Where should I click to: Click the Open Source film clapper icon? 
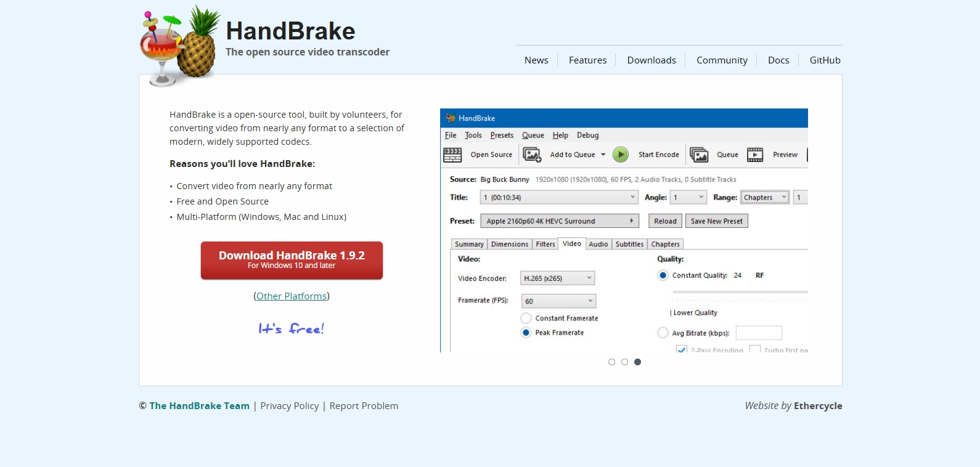452,155
